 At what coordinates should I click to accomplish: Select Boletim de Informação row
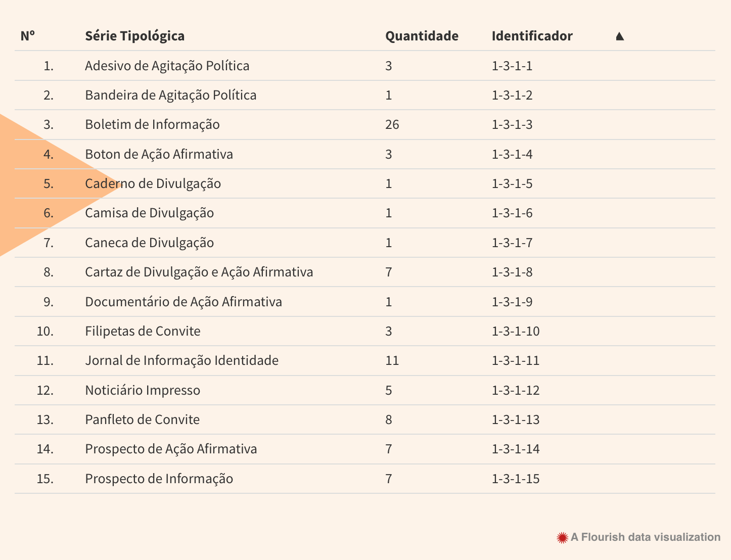152,124
